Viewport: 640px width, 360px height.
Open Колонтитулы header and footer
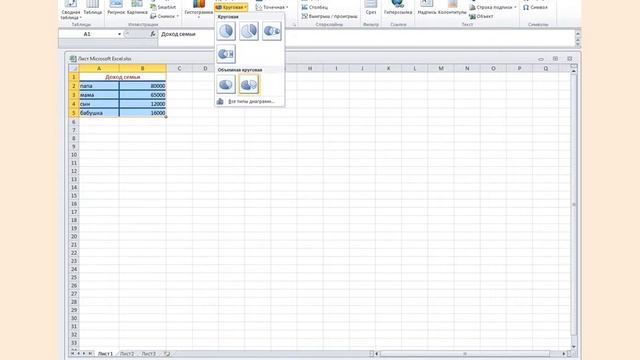pos(452,8)
